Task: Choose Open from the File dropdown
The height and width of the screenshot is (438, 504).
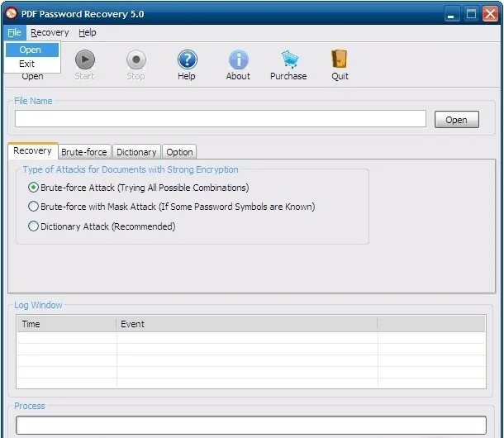Action: coord(32,50)
